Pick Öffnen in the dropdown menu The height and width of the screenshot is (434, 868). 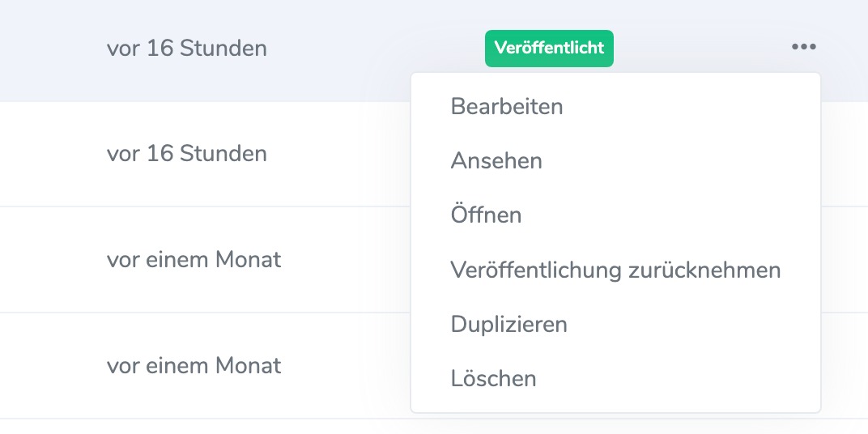click(x=486, y=215)
